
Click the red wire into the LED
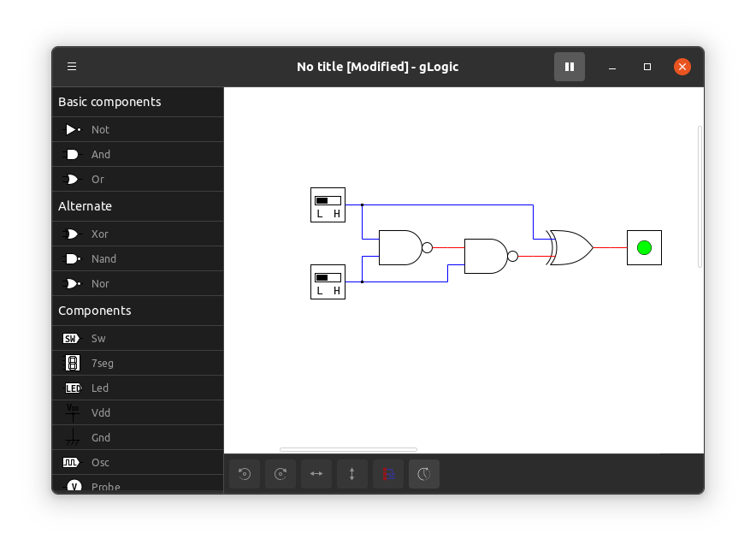tap(611, 247)
